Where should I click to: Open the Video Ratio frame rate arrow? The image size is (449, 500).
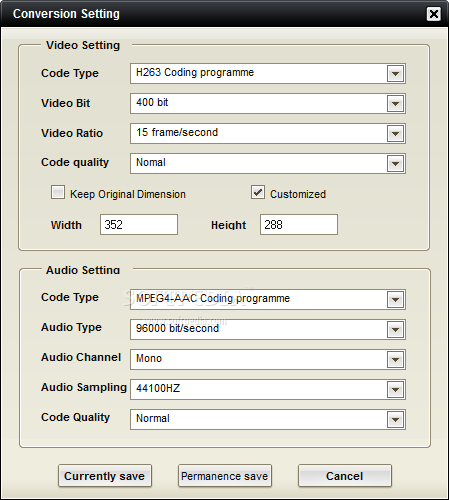tap(395, 133)
